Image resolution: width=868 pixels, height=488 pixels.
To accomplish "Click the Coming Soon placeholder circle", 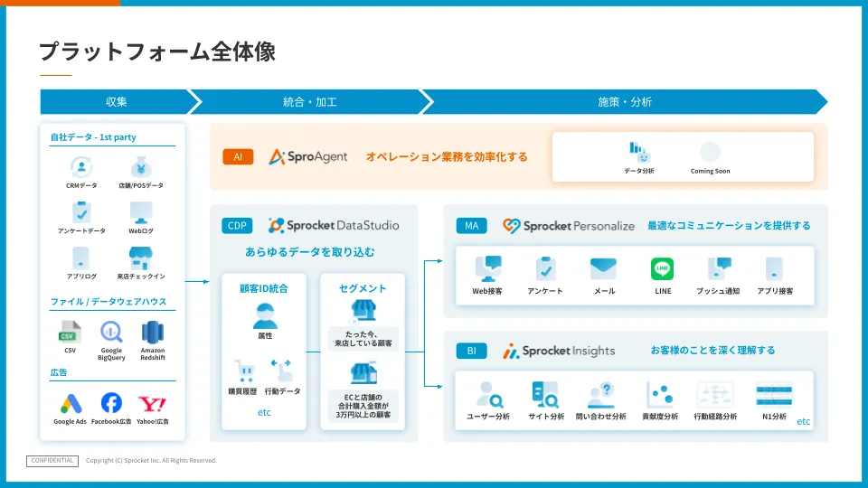I will (711, 152).
